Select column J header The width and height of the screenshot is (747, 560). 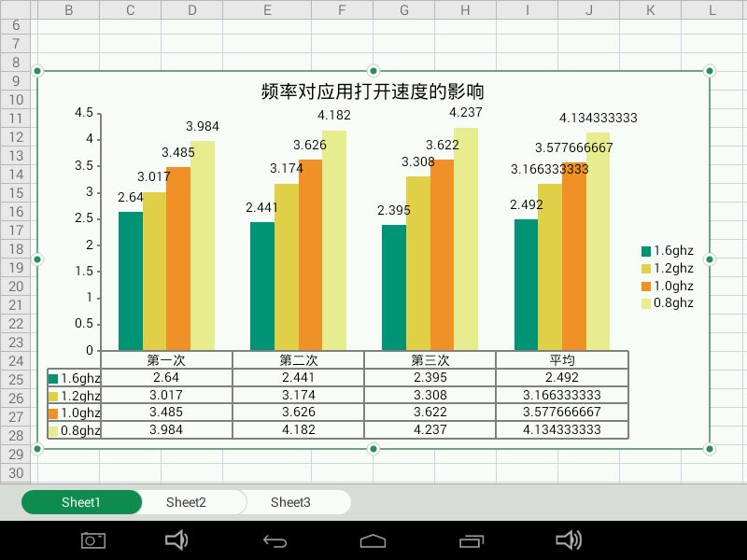[x=589, y=9]
